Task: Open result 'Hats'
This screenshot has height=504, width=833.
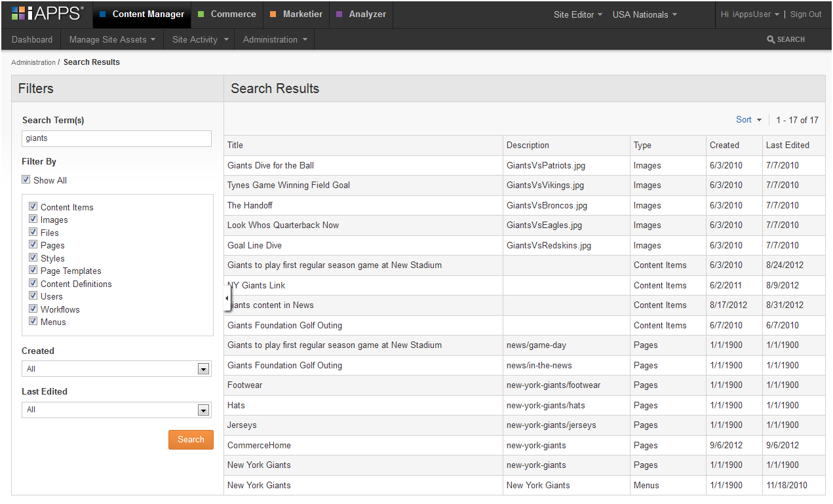Action: click(236, 406)
